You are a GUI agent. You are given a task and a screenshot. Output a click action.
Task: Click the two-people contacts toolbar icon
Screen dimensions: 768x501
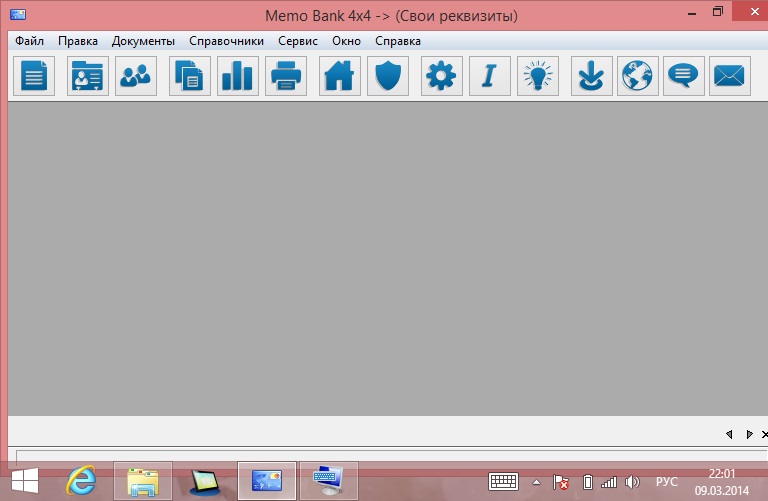[136, 76]
